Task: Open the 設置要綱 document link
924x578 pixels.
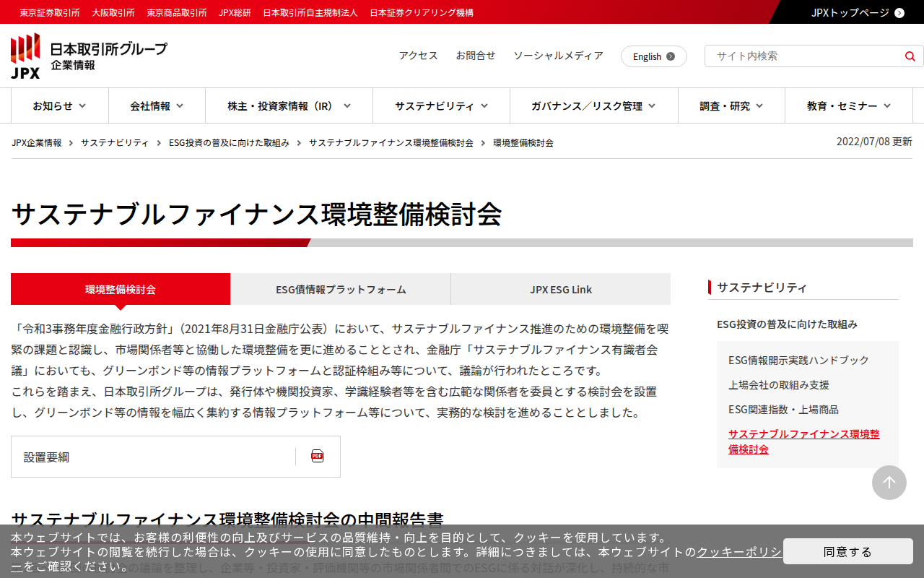Action: [175, 457]
